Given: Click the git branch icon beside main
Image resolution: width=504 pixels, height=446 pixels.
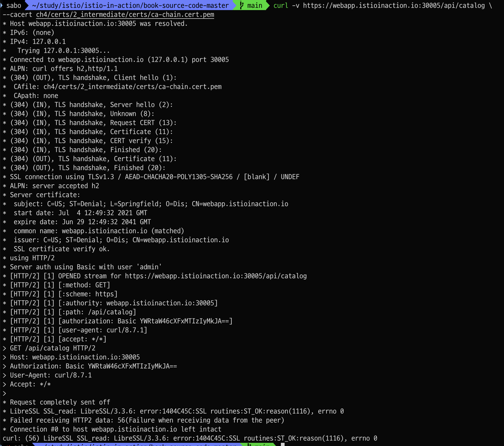Looking at the screenshot, I should [x=241, y=5].
